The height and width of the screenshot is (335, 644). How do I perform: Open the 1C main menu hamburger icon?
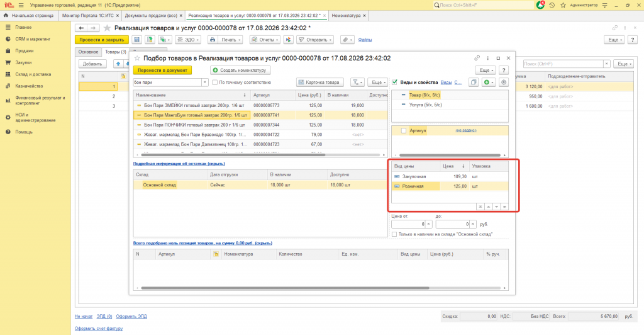pos(21,5)
